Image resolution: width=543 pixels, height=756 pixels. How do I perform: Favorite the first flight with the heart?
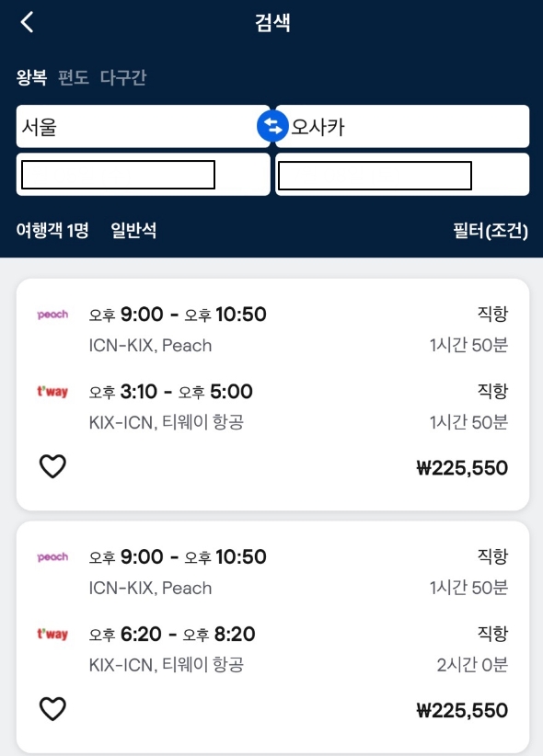(x=53, y=466)
